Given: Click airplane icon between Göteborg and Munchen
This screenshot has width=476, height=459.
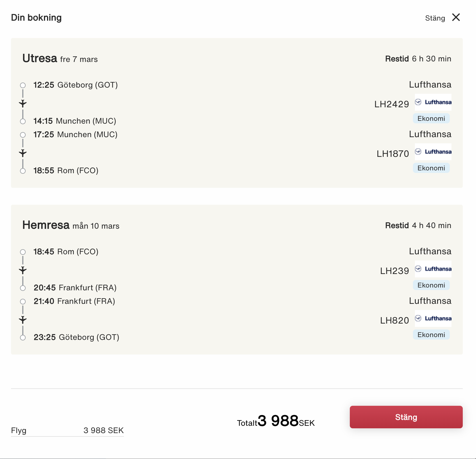Looking at the screenshot, I should (x=23, y=103).
